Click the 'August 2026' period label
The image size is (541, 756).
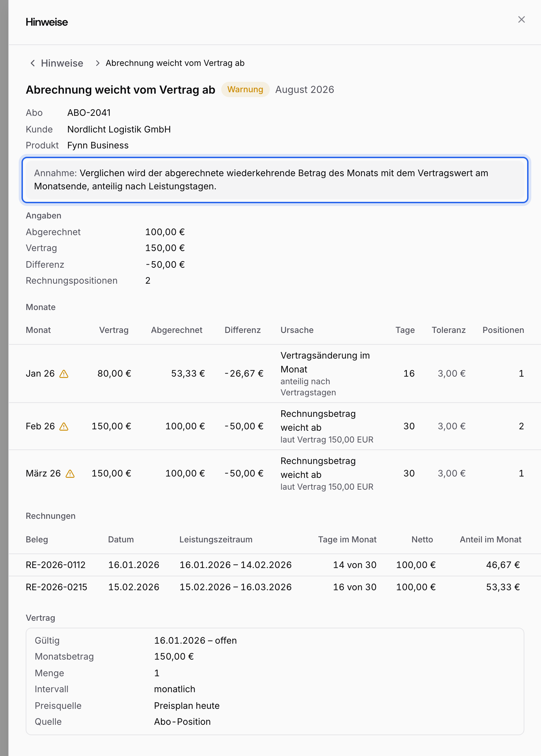[304, 89]
